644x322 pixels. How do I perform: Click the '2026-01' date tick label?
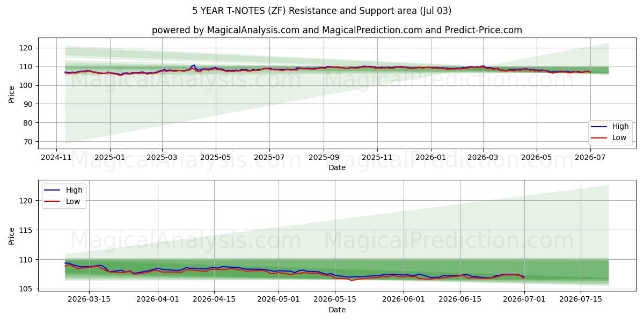pyautogui.click(x=430, y=157)
